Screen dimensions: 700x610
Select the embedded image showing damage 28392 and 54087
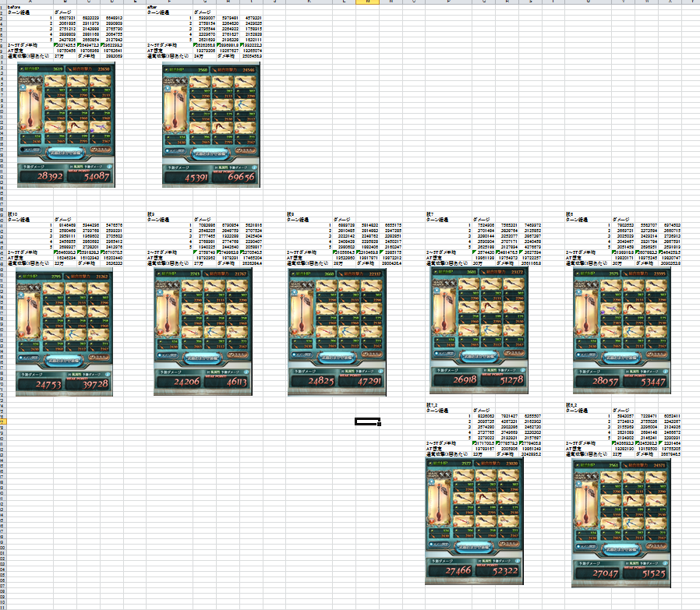66,125
